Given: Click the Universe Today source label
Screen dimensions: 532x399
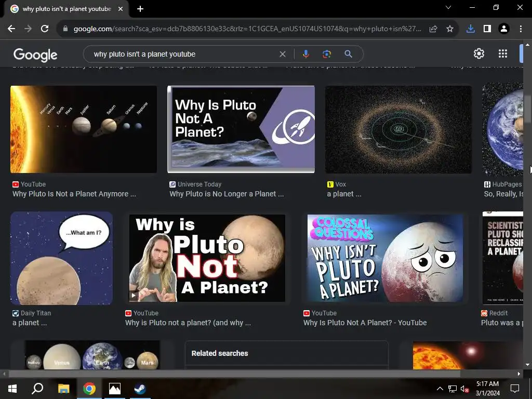Looking at the screenshot, I should point(199,184).
